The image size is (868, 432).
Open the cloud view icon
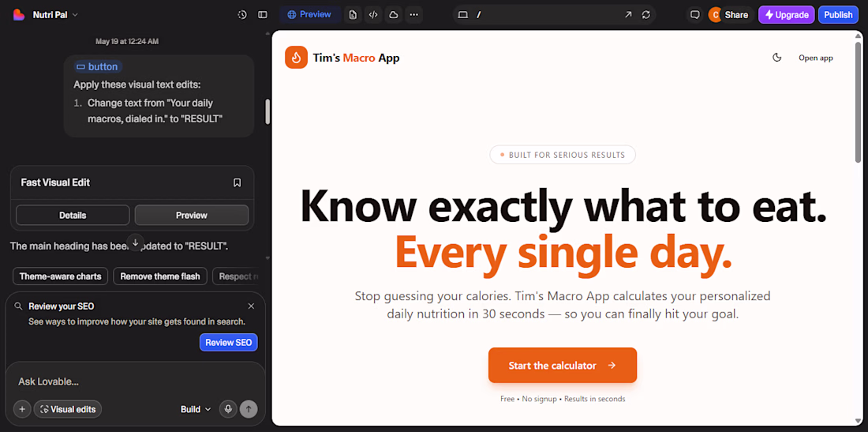pos(394,15)
